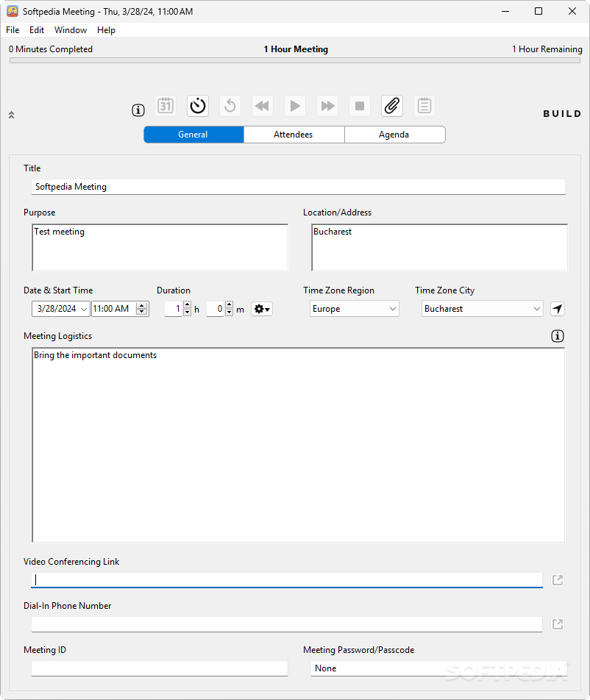Click the reset circular arrow icon
This screenshot has height=700, width=590.
click(230, 106)
